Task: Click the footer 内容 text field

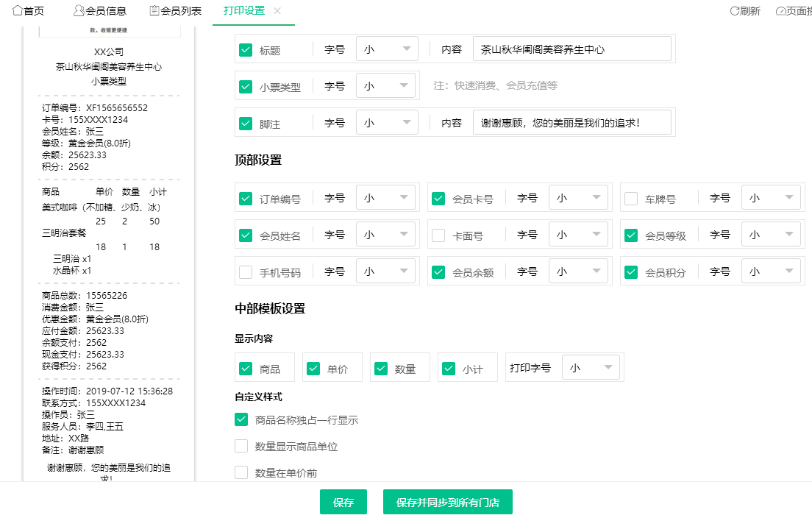Action: 574,122
